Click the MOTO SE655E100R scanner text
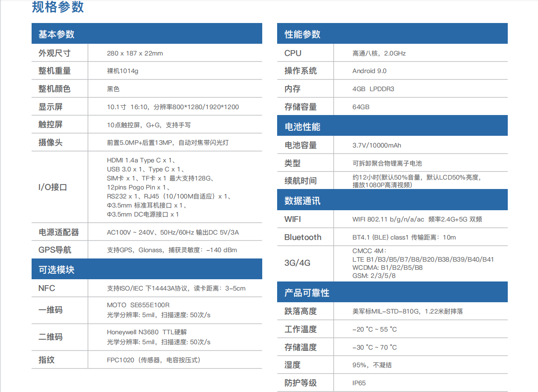 coord(138,305)
